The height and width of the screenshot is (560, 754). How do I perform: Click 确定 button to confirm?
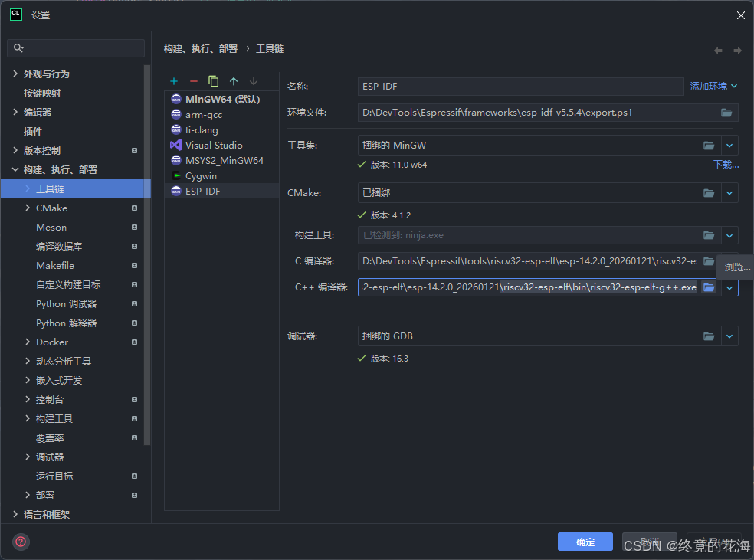click(585, 542)
